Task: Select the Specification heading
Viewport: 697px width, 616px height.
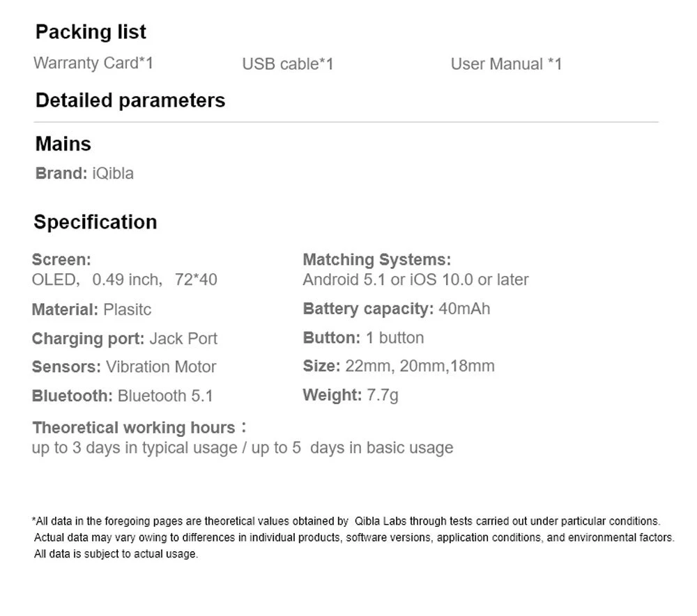Action: (x=95, y=222)
